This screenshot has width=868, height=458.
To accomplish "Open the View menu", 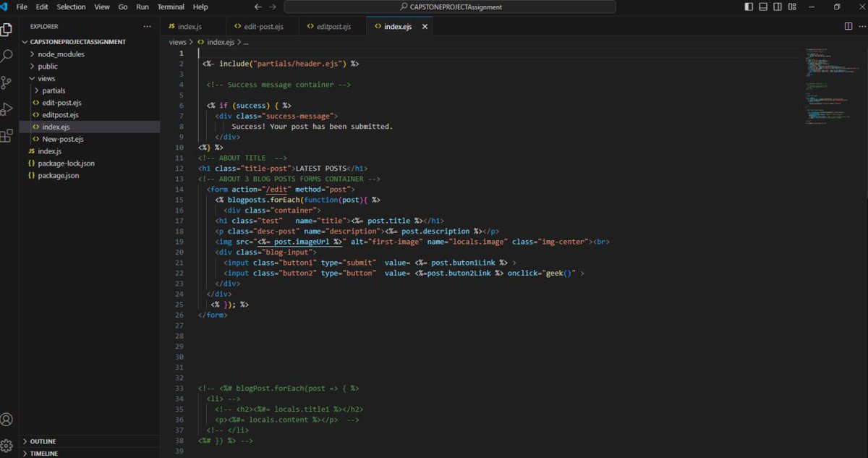I will click(102, 7).
